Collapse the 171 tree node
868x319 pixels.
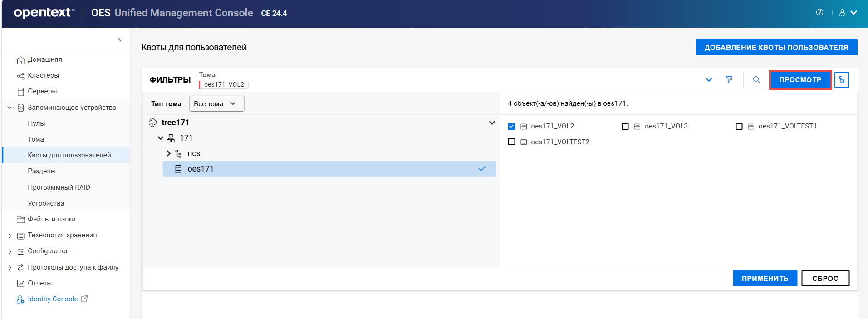160,138
